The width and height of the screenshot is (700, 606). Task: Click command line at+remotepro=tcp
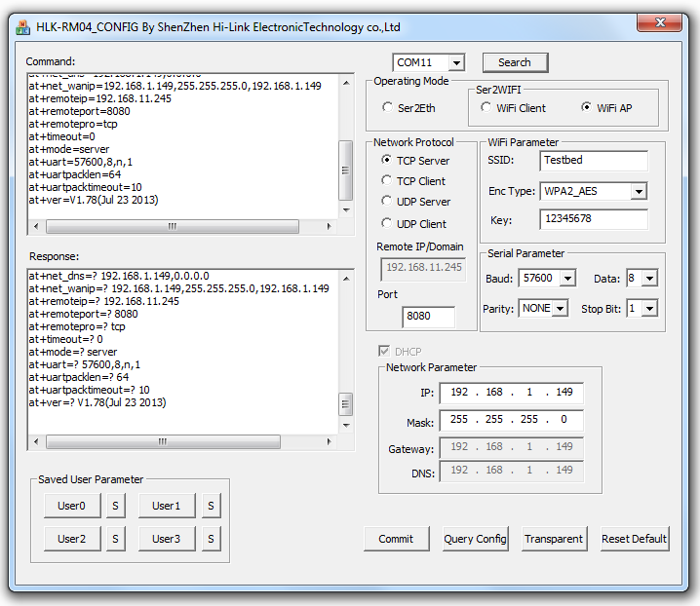click(73, 124)
